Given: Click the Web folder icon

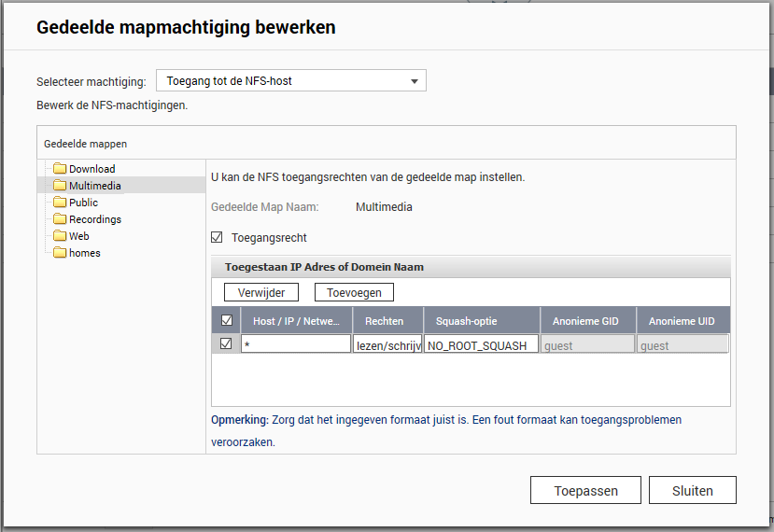Looking at the screenshot, I should point(60,236).
